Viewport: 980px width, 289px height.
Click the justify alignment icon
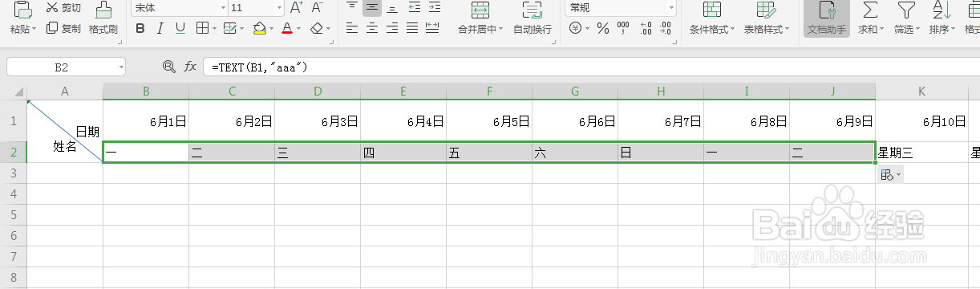412,29
